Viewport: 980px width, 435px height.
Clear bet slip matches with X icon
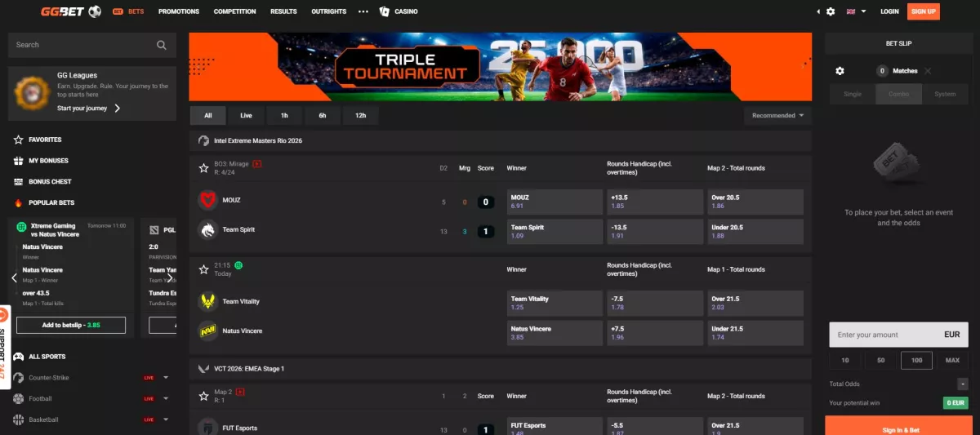(928, 71)
